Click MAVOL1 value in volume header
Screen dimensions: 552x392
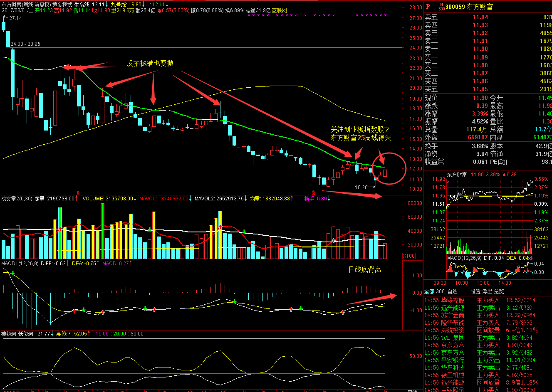(163, 199)
